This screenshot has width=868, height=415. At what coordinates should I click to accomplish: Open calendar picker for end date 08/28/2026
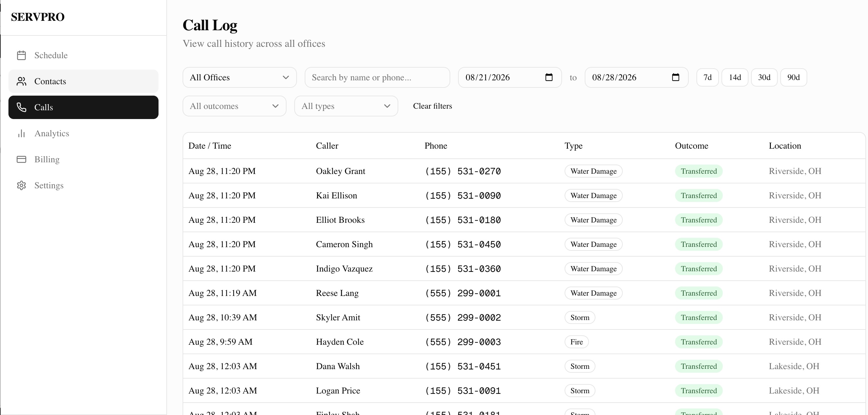676,77
